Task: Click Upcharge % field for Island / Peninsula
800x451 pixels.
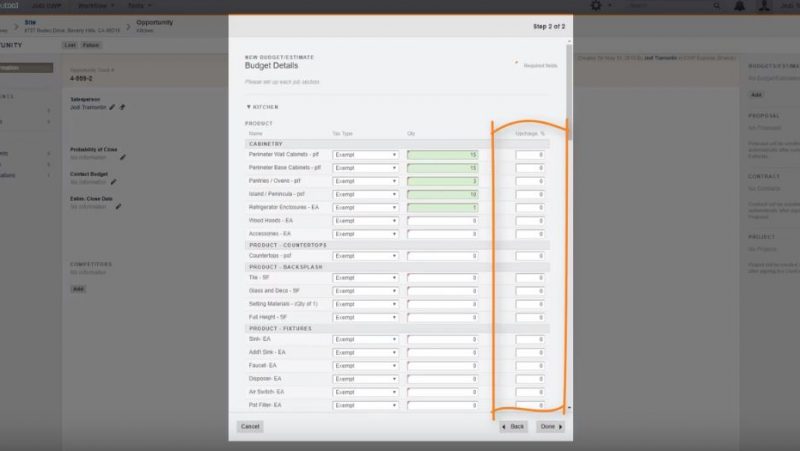Action: point(530,194)
